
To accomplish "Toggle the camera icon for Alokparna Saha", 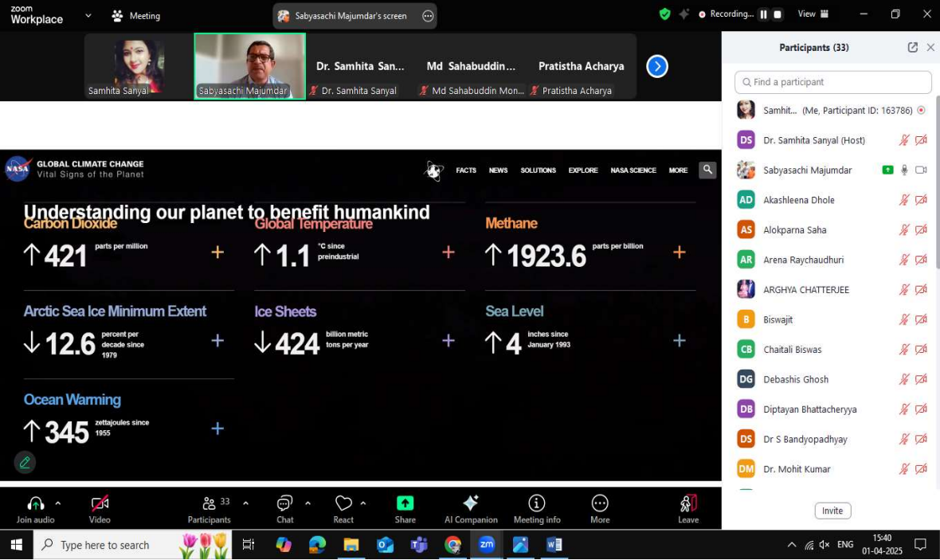I will (922, 229).
